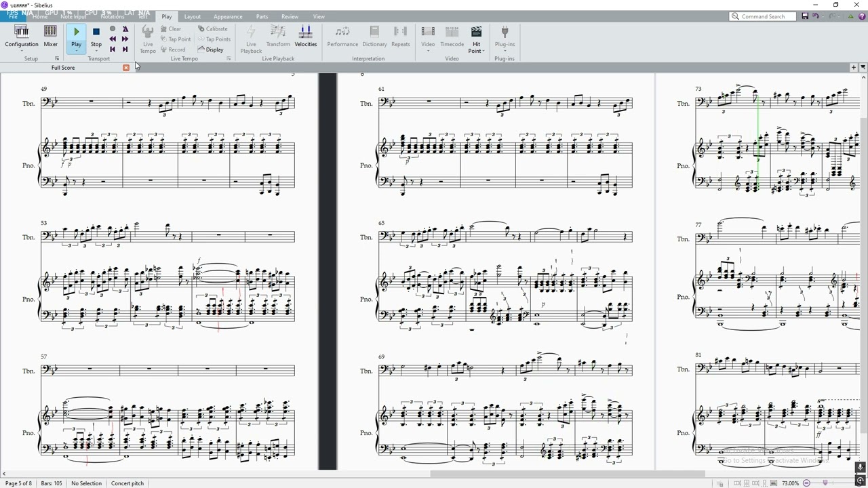Click the No Selection status entry

pyautogui.click(x=86, y=483)
